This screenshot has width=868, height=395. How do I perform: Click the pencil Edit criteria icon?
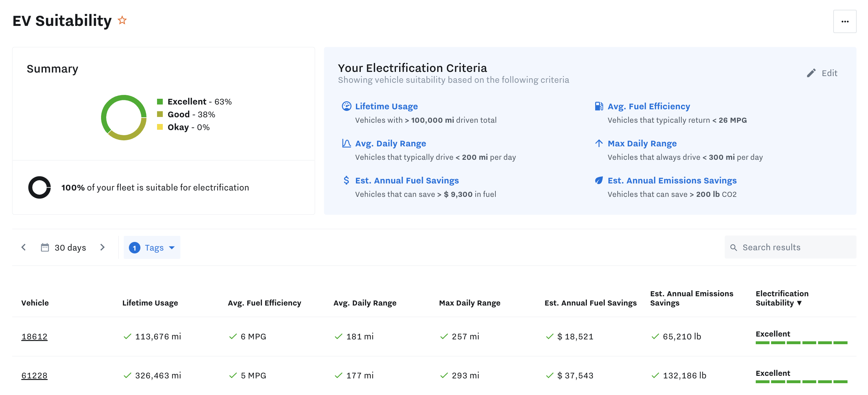pos(811,73)
